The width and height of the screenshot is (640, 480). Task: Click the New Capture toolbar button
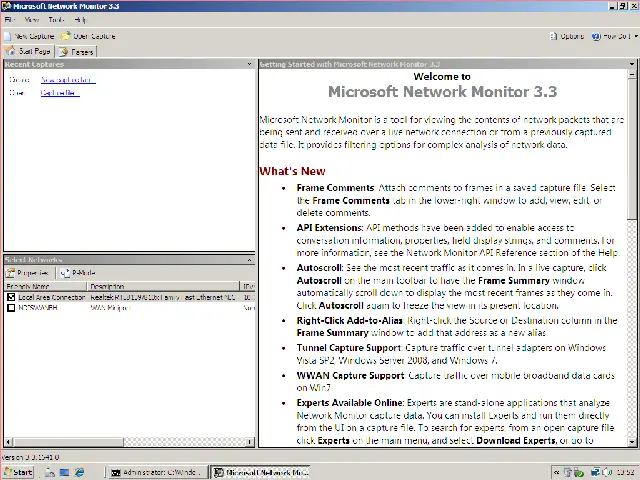(29, 36)
